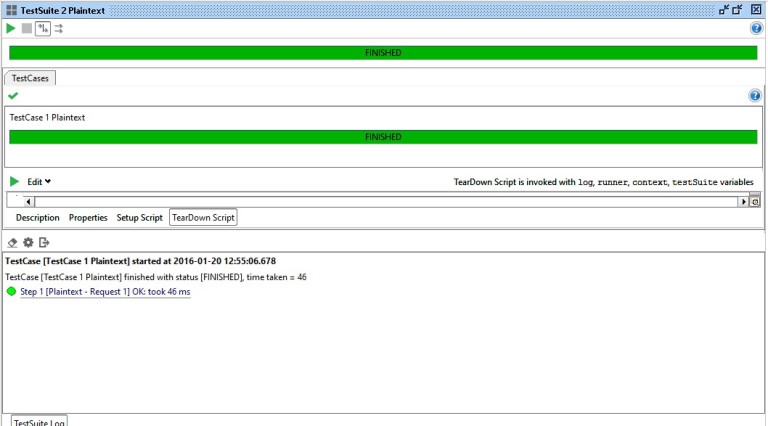
Task: Open help icon in TestCases panel
Action: (x=755, y=95)
